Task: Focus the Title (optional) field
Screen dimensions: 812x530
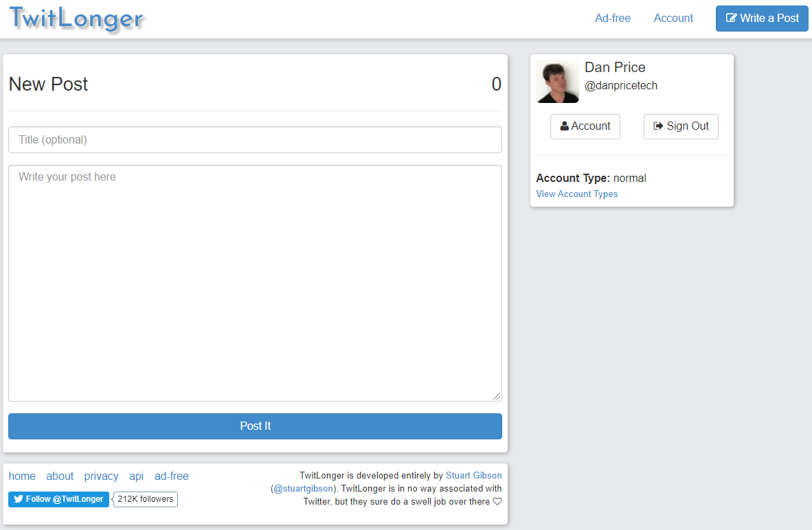Action: (255, 140)
